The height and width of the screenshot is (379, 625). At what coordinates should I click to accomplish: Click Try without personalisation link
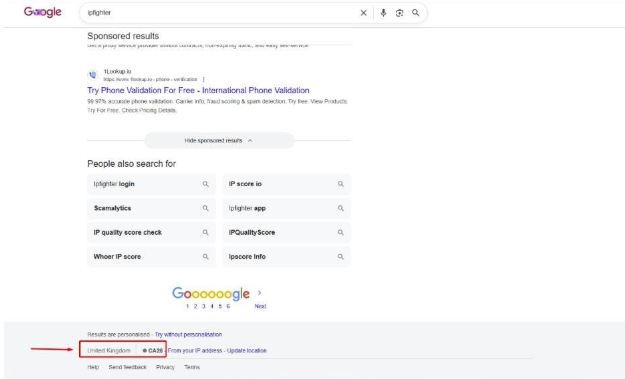click(188, 335)
